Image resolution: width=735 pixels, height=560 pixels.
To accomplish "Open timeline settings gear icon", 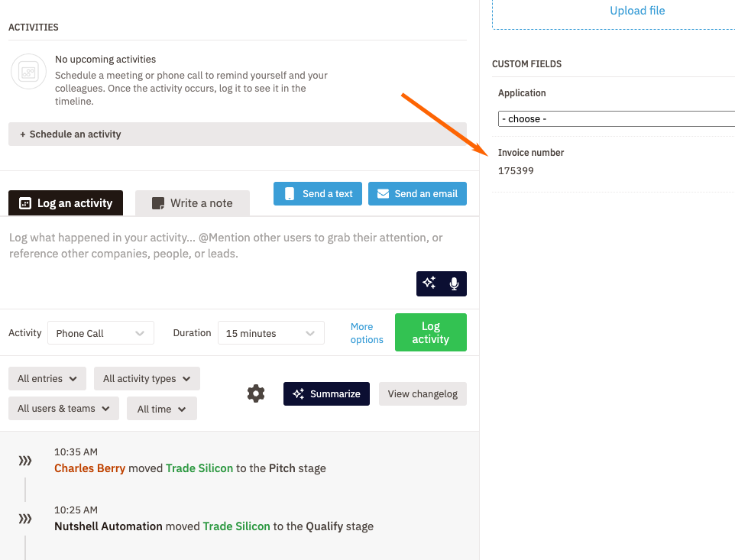I will click(x=256, y=393).
